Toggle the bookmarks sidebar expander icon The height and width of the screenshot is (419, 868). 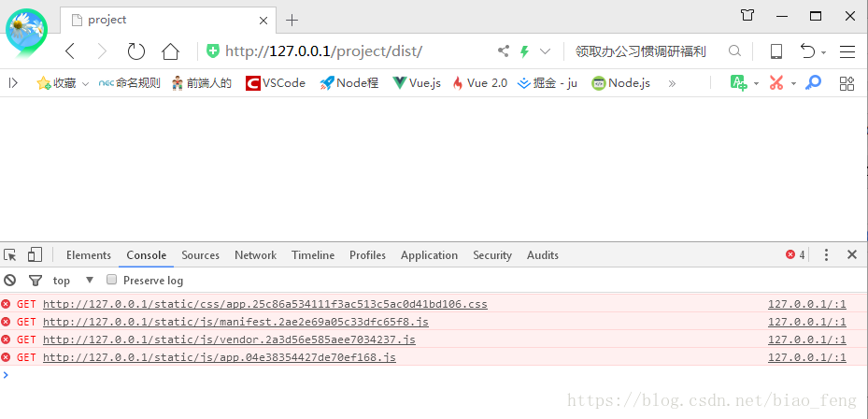13,83
